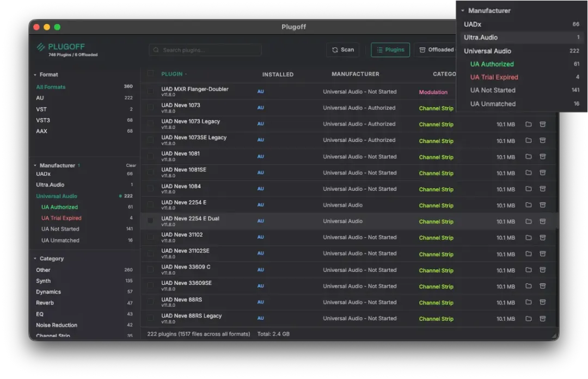Open folder for UAD Neve 33609SE
The height and width of the screenshot is (379, 588).
528,286
